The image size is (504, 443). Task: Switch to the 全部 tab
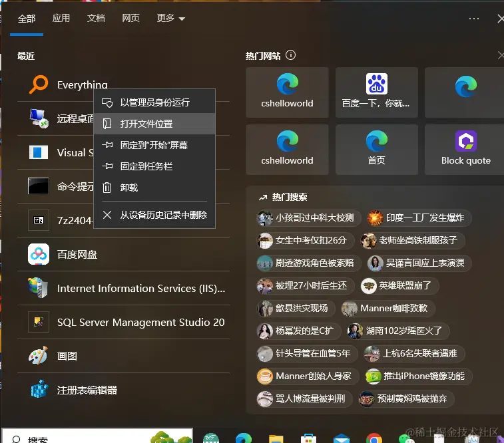27,19
